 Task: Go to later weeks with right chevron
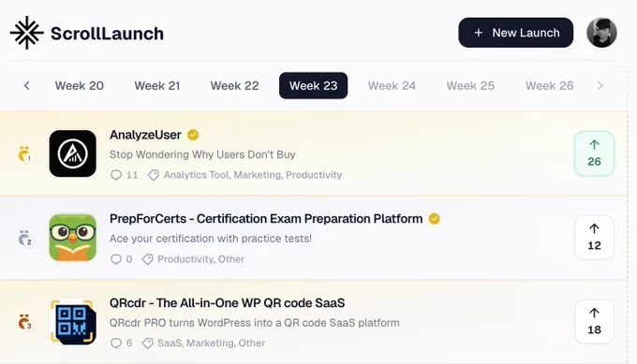pos(600,86)
